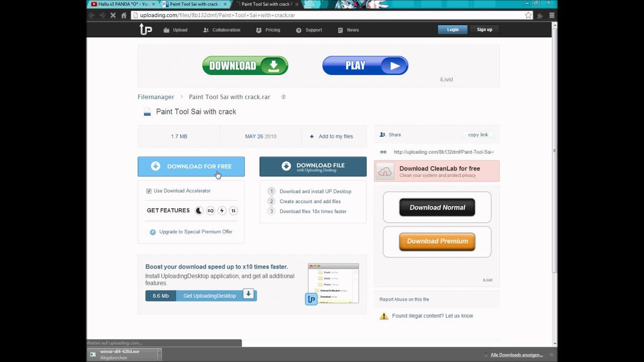This screenshot has height=362, width=644.
Task: Click the CleanLab cloud icon
Action: click(x=385, y=171)
